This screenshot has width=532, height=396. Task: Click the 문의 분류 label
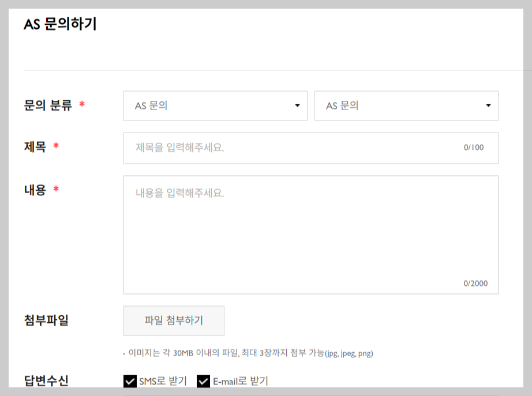click(x=48, y=105)
